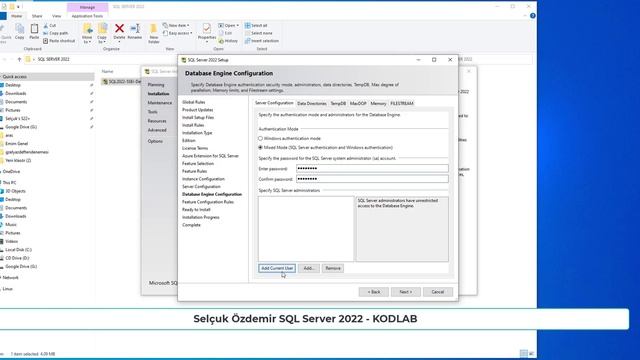Open OneDrive in Explorer navigation pane

[11, 172]
